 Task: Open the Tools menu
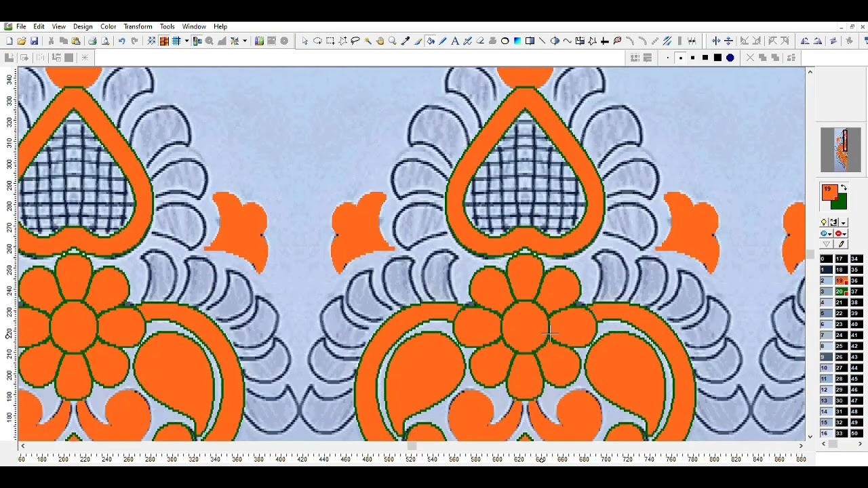coord(167,26)
